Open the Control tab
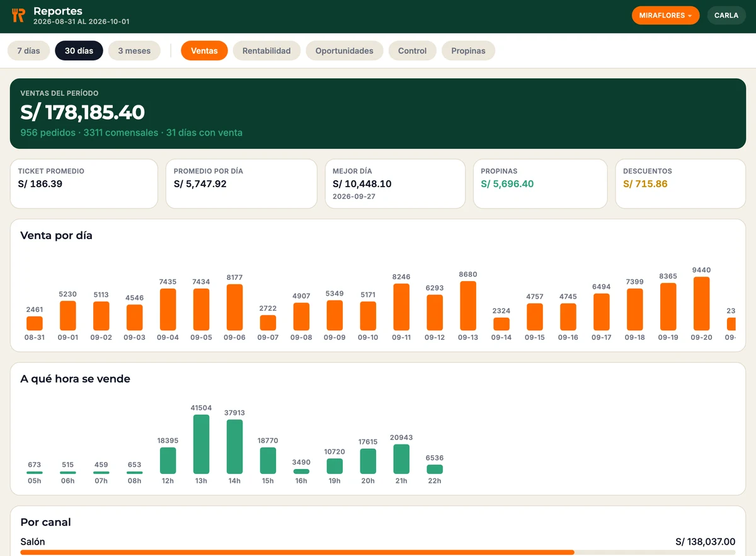 coord(413,50)
